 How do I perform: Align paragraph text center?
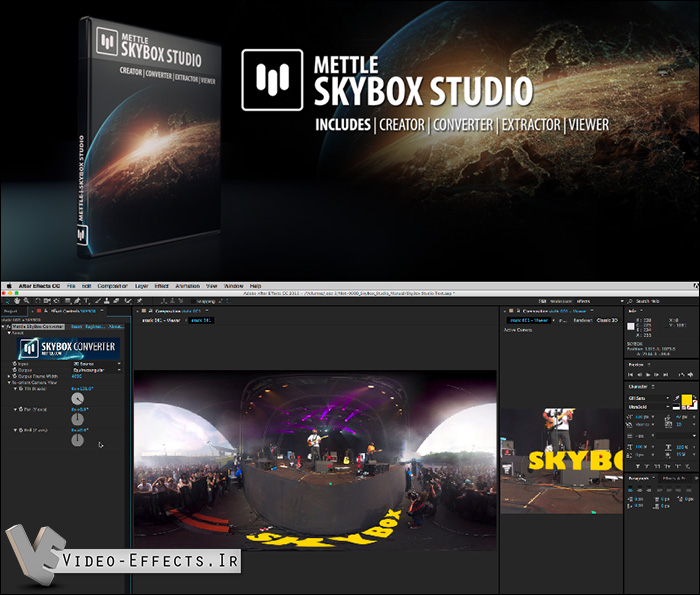pos(640,490)
